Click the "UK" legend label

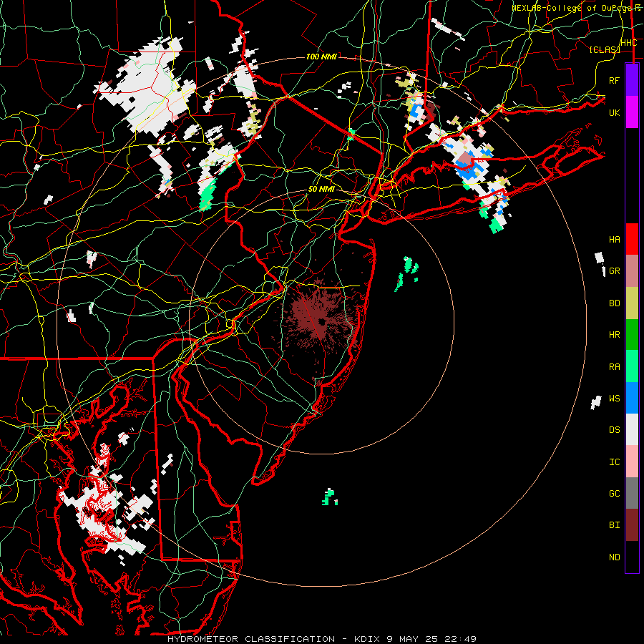[x=614, y=112]
